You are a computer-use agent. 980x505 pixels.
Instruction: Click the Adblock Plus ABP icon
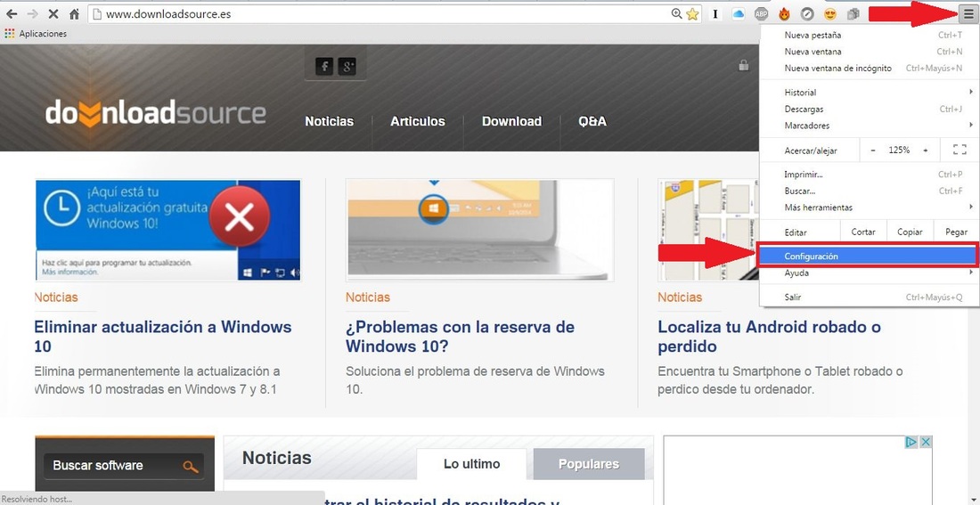761,13
